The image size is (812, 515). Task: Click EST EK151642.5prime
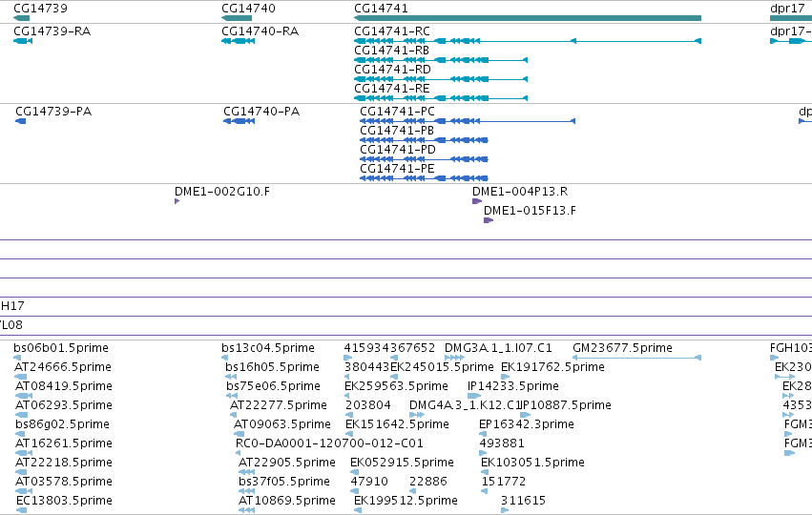tap(397, 424)
